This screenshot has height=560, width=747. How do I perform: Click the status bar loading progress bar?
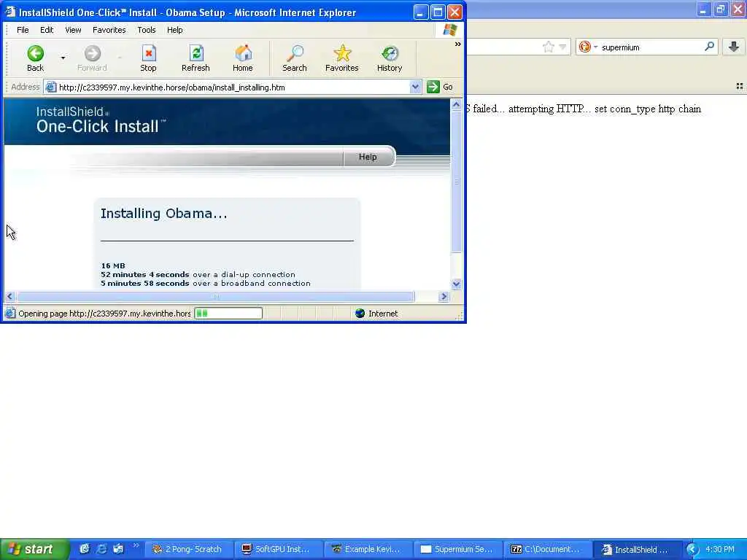228,314
